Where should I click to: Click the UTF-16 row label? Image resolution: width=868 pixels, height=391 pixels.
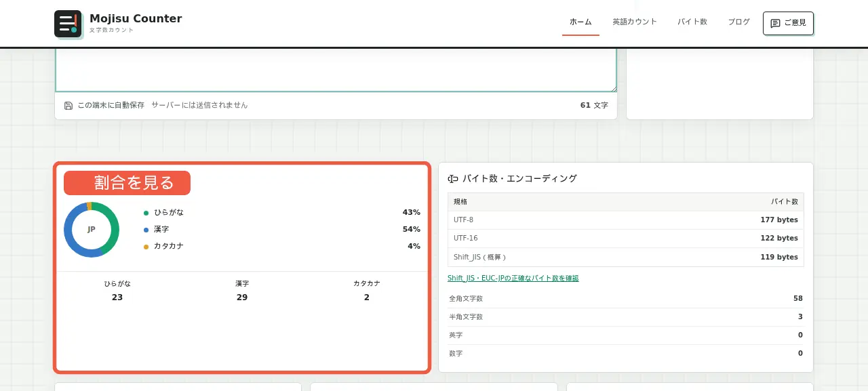[466, 239]
